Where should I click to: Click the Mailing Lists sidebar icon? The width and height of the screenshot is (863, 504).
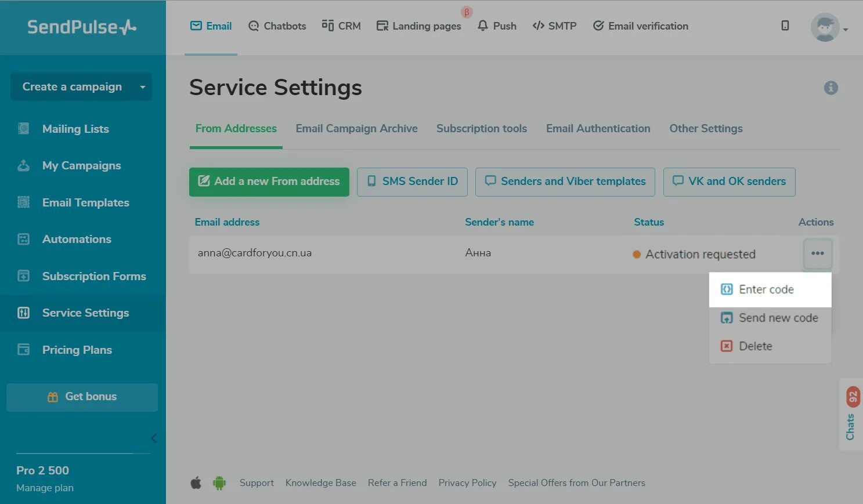[x=23, y=129]
